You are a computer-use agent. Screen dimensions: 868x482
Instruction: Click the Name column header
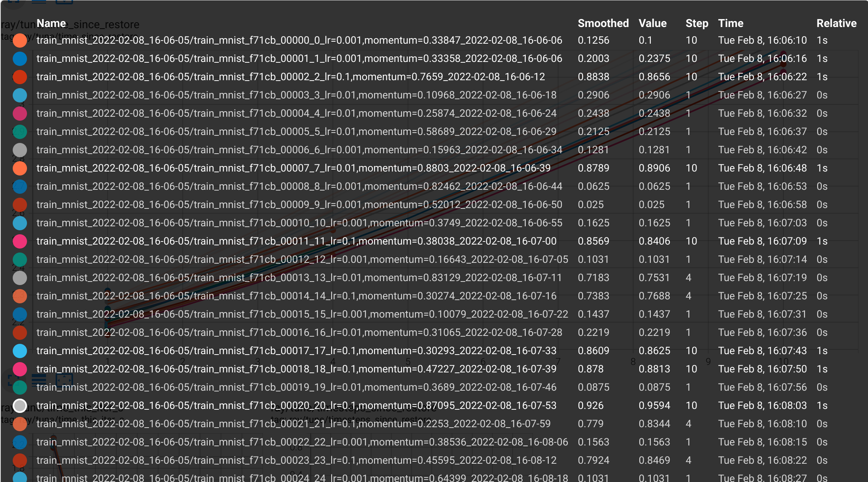pyautogui.click(x=51, y=23)
